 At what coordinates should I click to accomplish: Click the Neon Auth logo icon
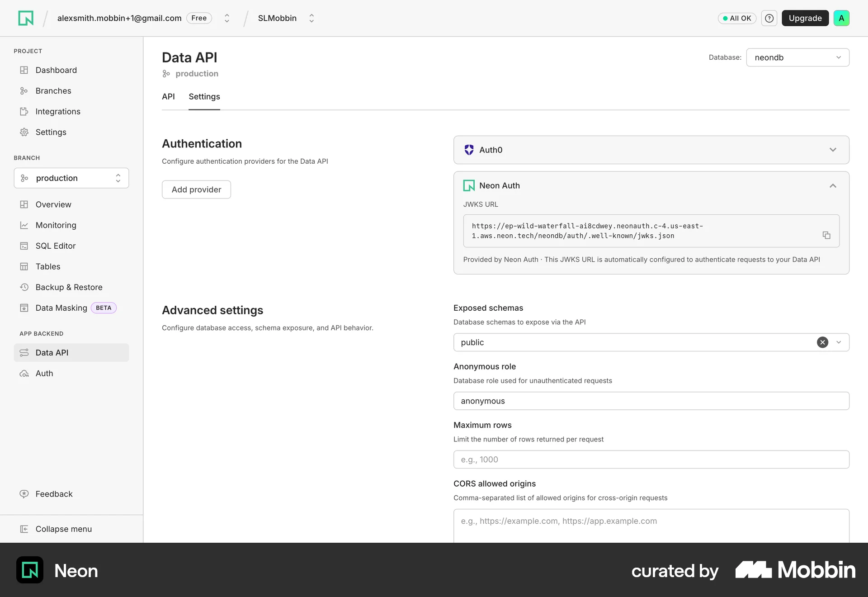click(x=469, y=185)
